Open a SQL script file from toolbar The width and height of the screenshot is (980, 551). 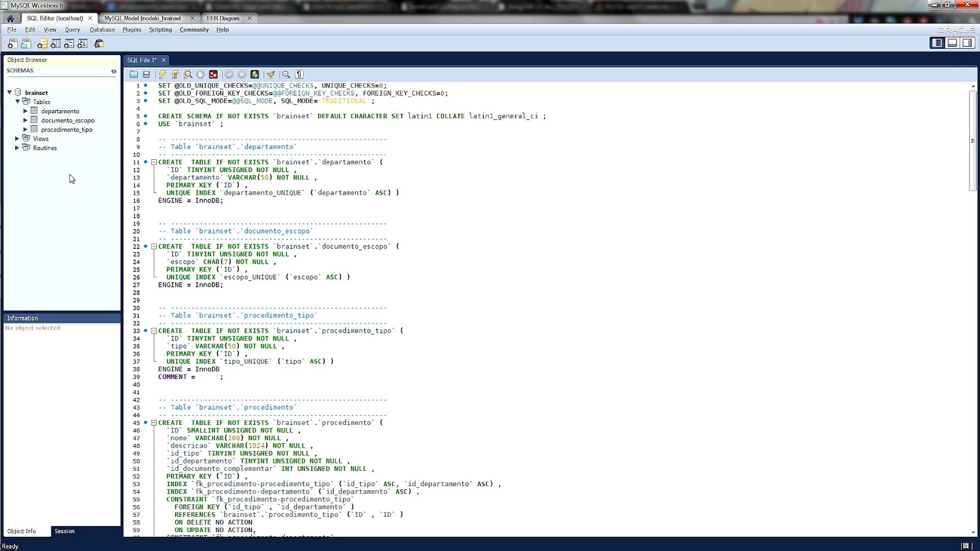tap(134, 73)
